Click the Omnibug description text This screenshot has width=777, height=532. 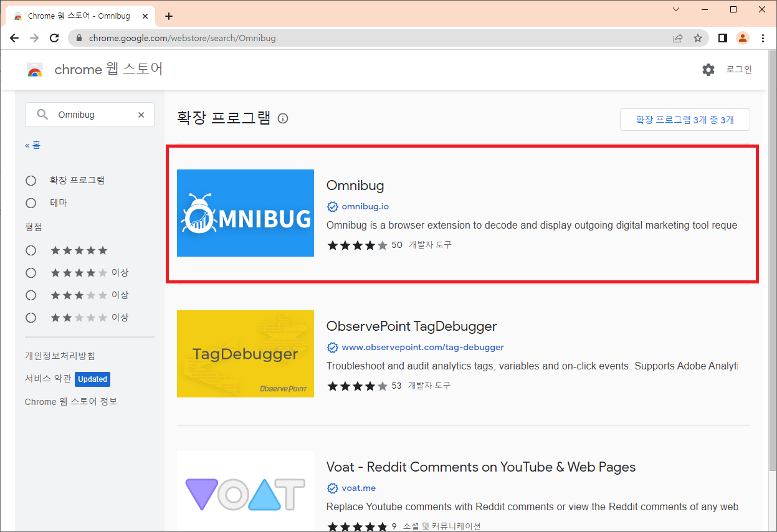point(532,226)
